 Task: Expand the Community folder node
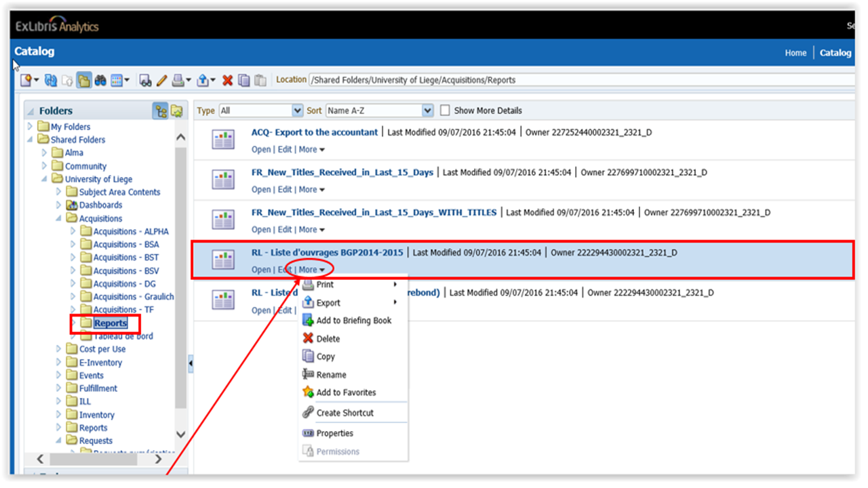44,165
